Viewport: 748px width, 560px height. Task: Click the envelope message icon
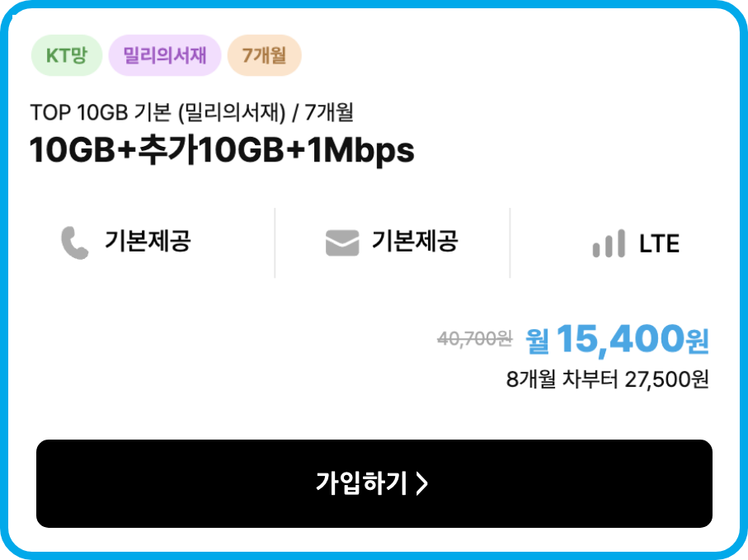pos(342,242)
